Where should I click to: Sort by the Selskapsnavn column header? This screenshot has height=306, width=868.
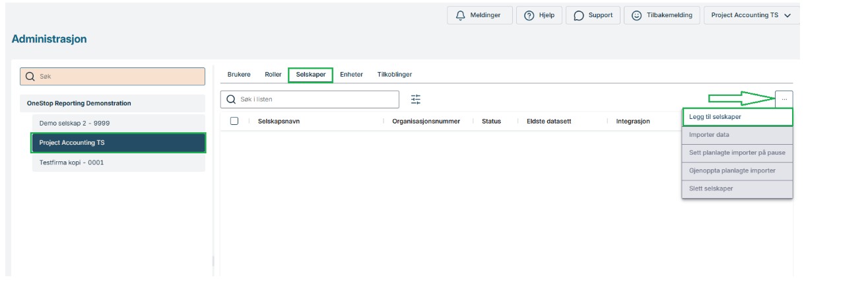click(279, 122)
